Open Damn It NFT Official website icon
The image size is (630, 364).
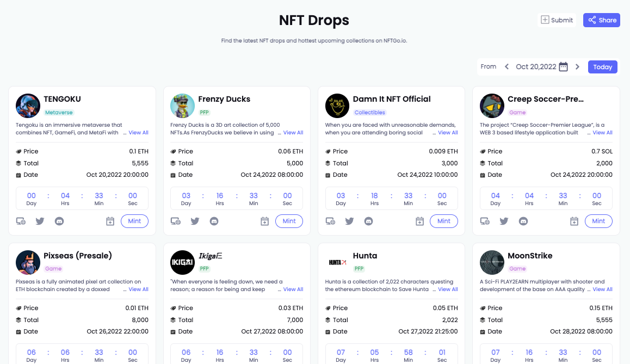click(x=330, y=221)
